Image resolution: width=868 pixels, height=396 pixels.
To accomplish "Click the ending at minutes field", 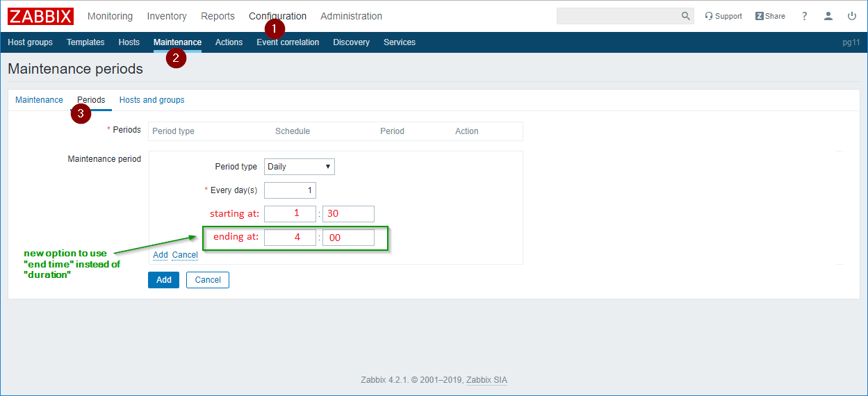I will tap(348, 238).
